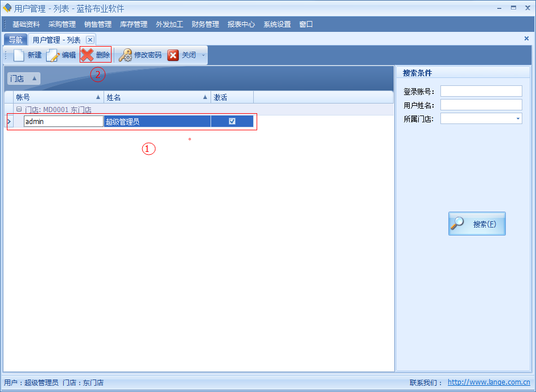Switch to the 导航 tab
Image resolution: width=536 pixels, height=392 pixels.
pos(15,40)
